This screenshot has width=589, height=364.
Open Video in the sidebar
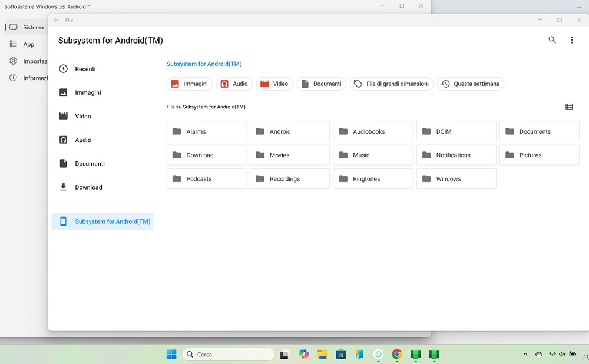coord(102,116)
